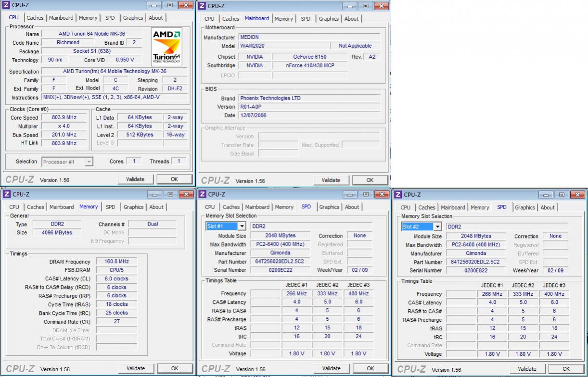Switch to SPD tab in the Memory window
This screenshot has width=588, height=377.
111,207
